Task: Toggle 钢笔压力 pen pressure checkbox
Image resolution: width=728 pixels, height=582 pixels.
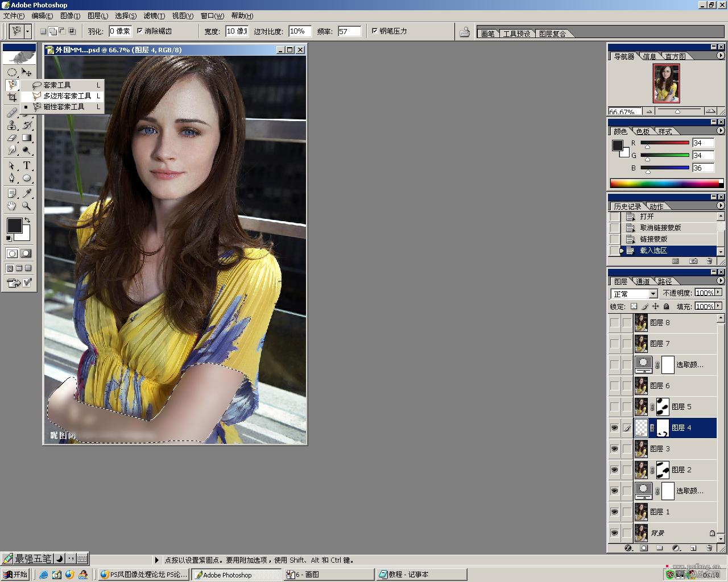Action: 375,31
